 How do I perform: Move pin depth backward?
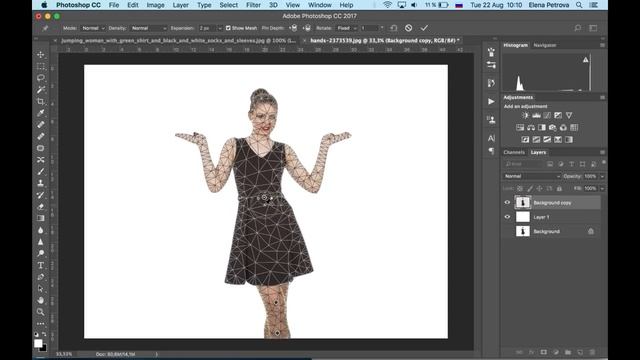pyautogui.click(x=307, y=28)
